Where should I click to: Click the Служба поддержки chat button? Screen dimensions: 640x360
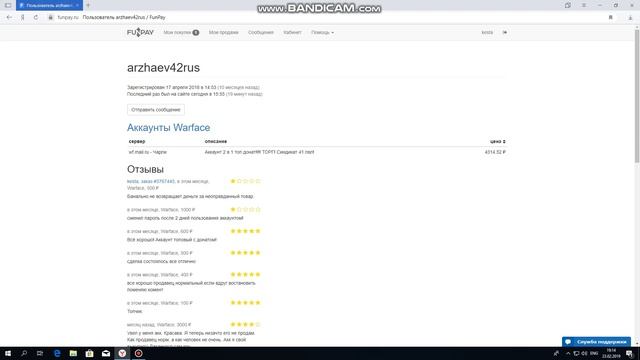point(596,342)
